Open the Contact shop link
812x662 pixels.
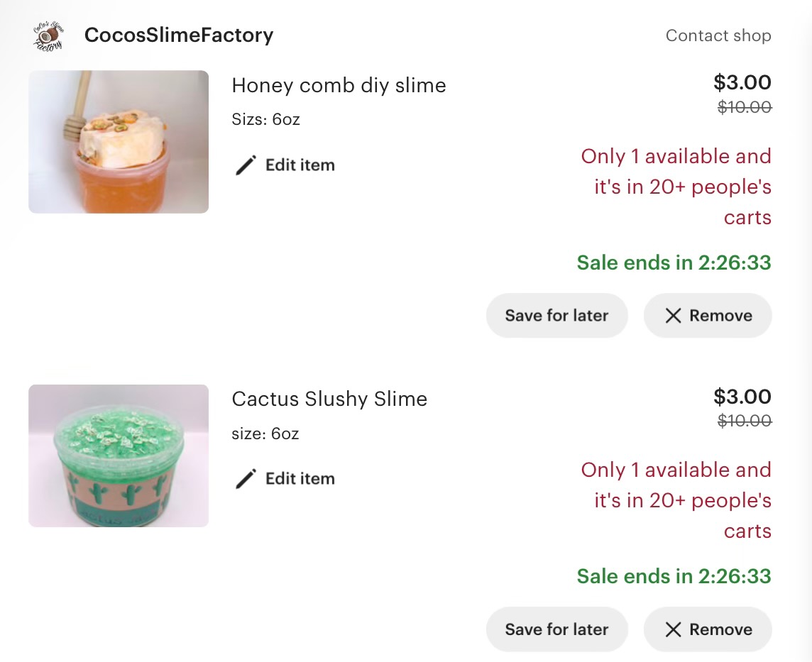[718, 35]
